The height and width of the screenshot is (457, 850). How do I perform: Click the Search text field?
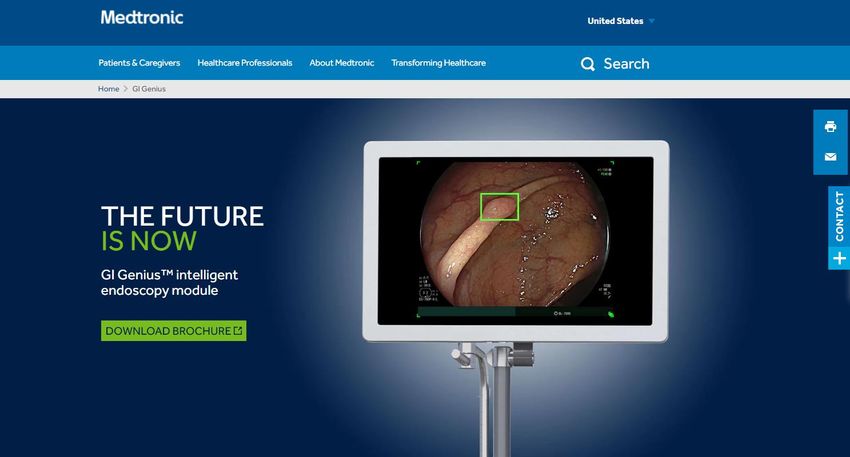[626, 64]
